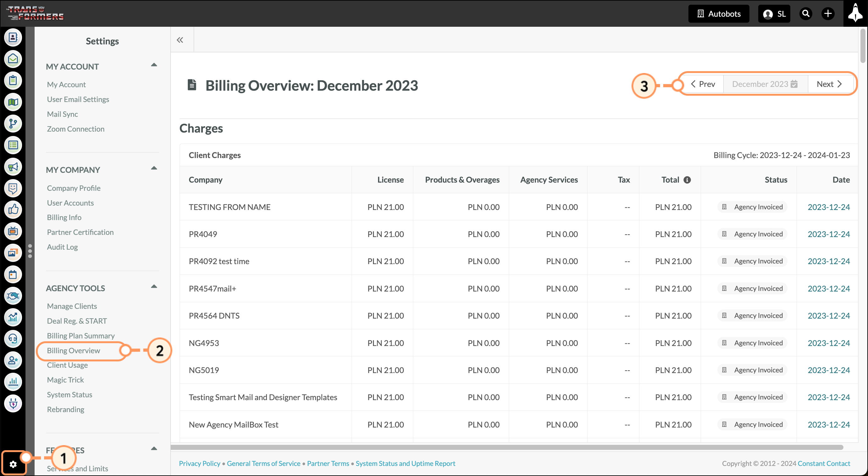Click the rocket launch icon
Screen dimensions: 868x476
[855, 14]
